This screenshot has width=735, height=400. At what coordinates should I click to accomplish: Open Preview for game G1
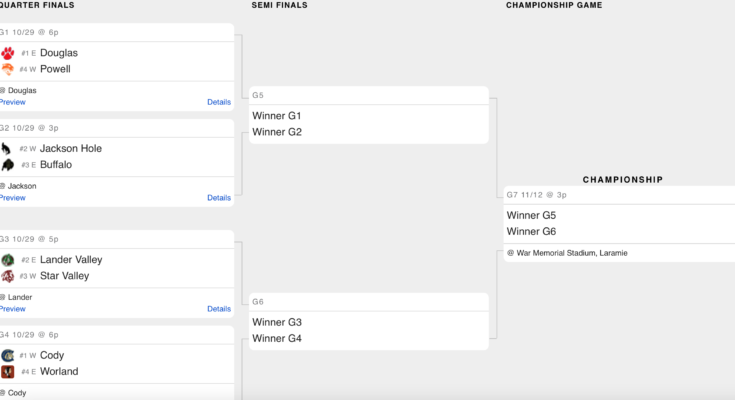coord(12,102)
